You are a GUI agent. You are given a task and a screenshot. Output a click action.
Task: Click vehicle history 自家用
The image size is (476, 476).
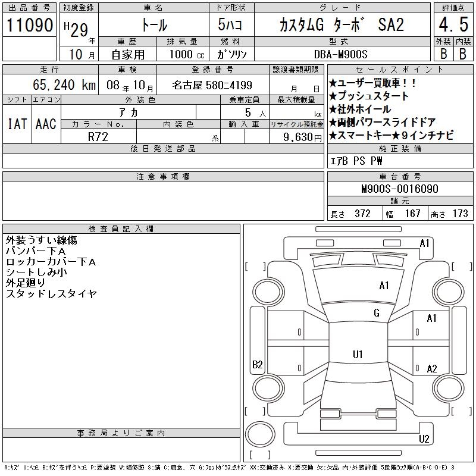(128, 55)
